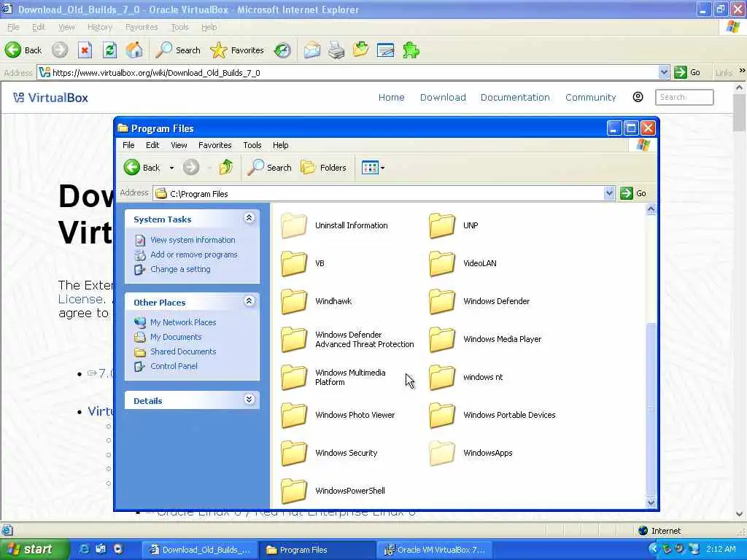
Task: Select the Windows Defender folder
Action: (479, 301)
